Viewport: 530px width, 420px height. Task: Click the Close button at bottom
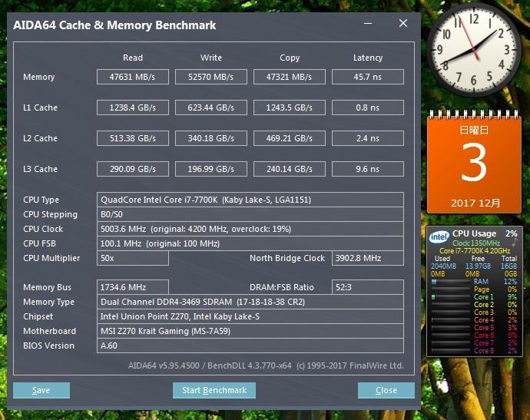[386, 390]
